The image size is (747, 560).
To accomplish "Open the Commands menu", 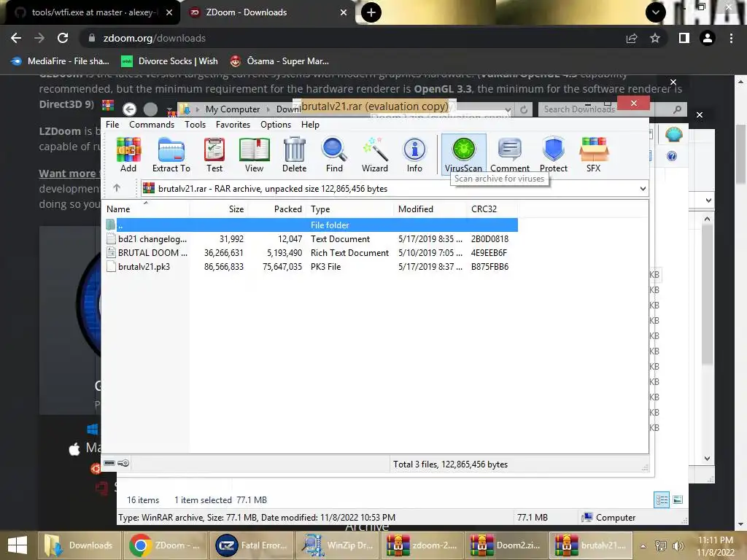I will [152, 124].
